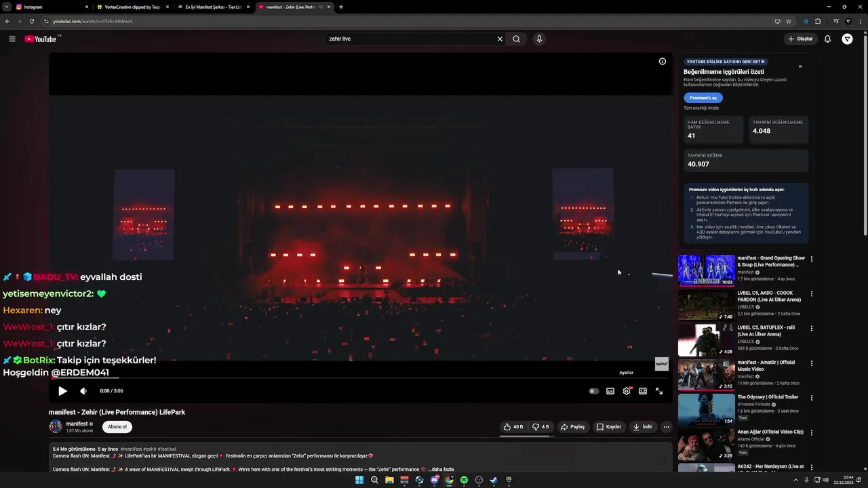Open LVBEL C5, AKDO - COOOK PARDON thumbnail
Screen dimensions: 868x488
point(706,305)
